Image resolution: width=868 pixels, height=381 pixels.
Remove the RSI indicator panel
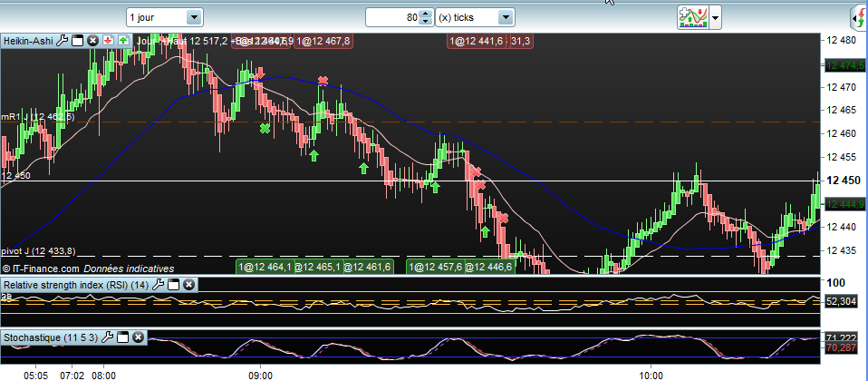click(188, 285)
